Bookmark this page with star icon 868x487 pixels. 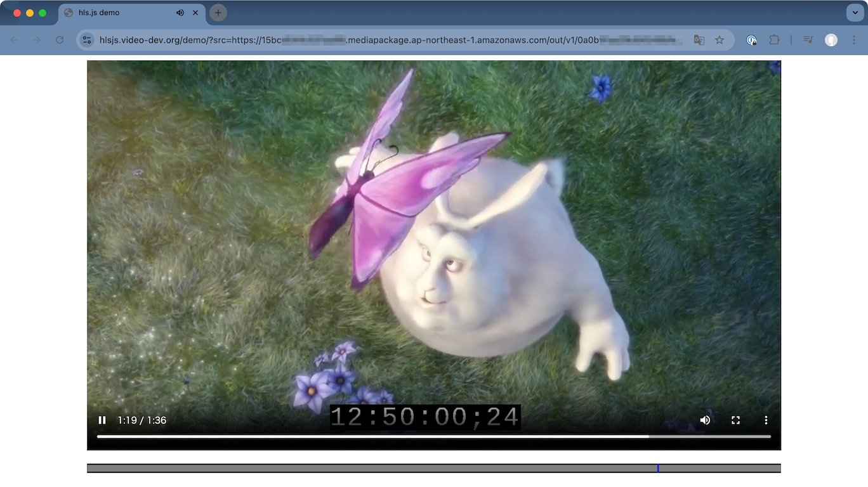[x=720, y=40]
